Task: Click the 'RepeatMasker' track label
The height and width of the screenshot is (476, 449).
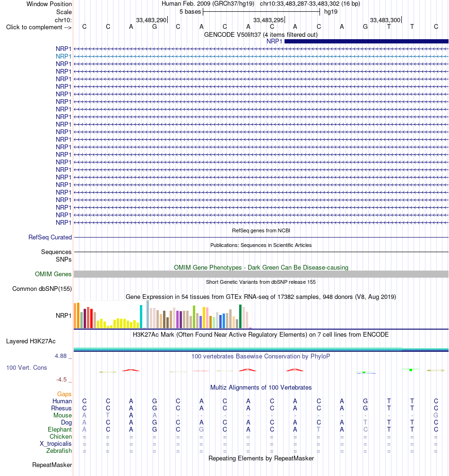Action: pyautogui.click(x=52, y=465)
